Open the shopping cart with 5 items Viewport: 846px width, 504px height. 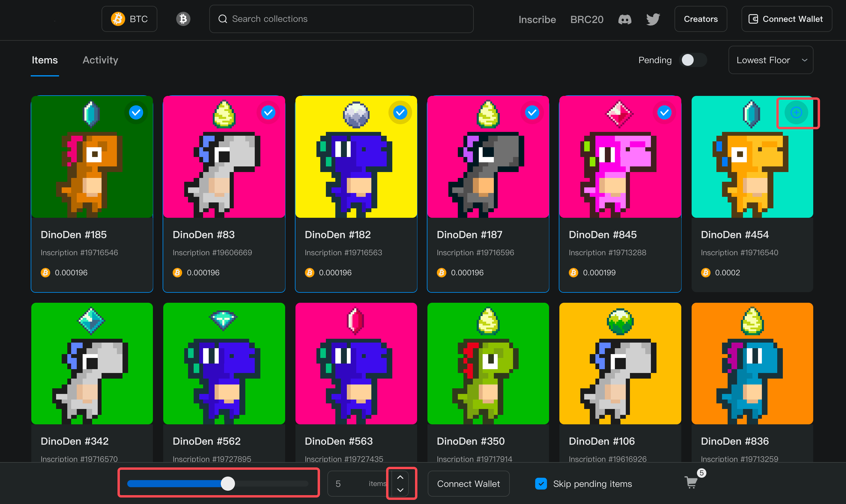691,482
